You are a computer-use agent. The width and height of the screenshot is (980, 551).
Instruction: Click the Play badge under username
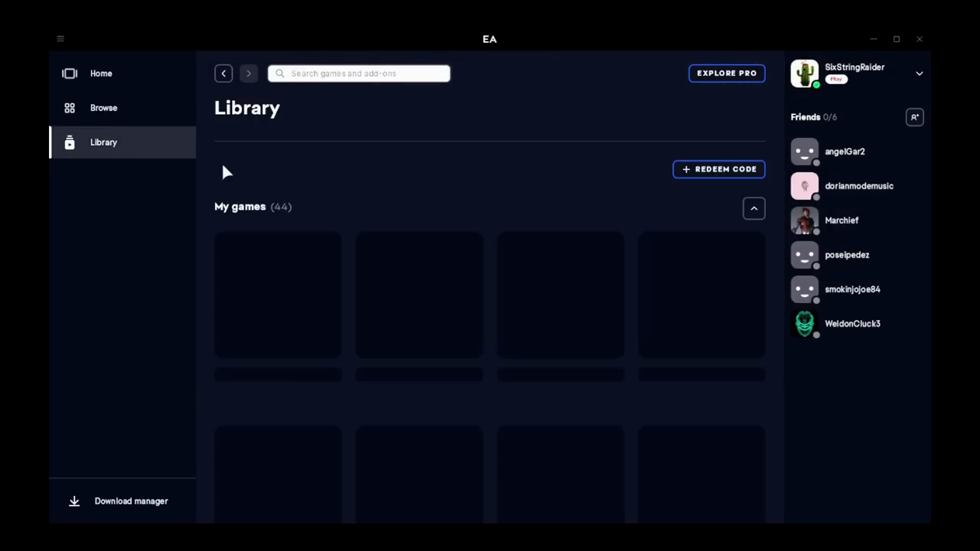pyautogui.click(x=836, y=80)
